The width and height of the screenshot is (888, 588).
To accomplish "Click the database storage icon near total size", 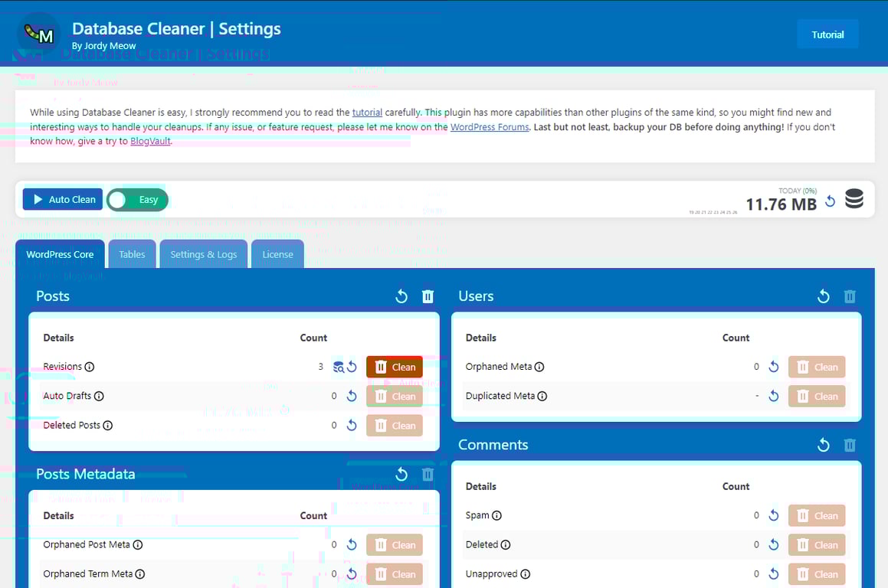I will (854, 198).
